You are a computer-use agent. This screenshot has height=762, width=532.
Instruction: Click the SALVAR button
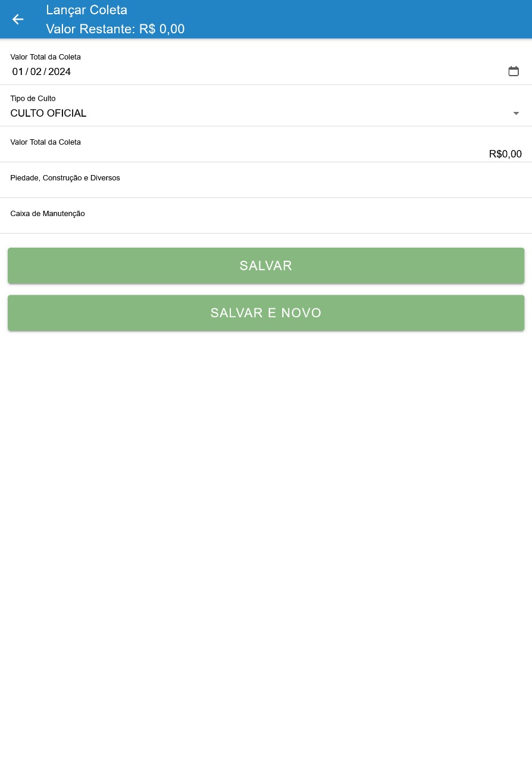tap(266, 266)
